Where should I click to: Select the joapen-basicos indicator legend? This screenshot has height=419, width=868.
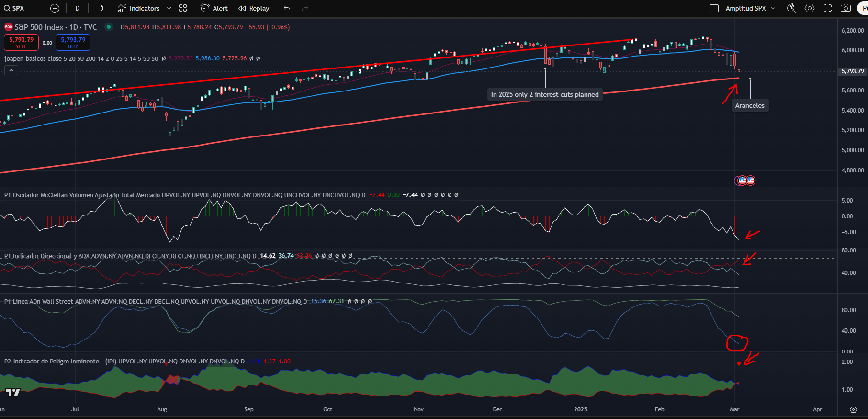(81, 58)
